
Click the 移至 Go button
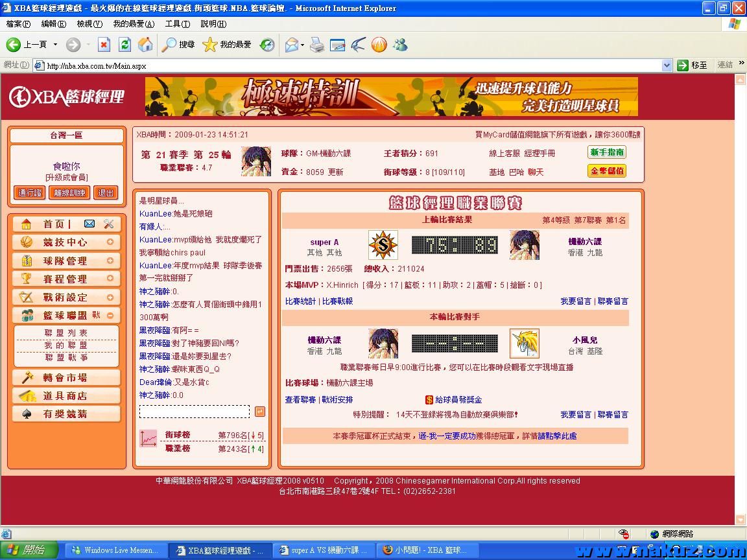click(693, 65)
